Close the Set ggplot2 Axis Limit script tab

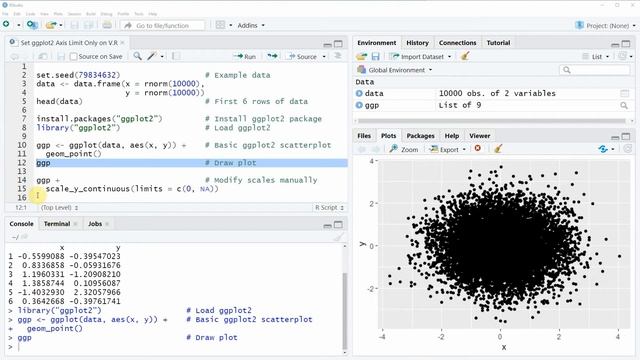click(122, 42)
